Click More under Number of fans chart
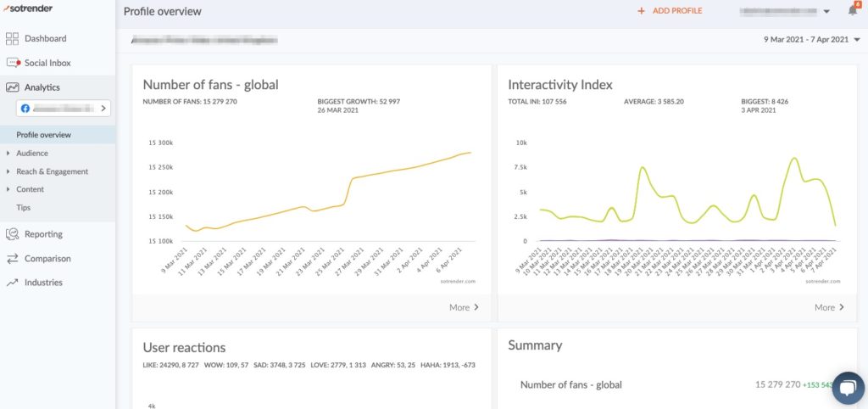This screenshot has height=409, width=868. pyautogui.click(x=464, y=307)
